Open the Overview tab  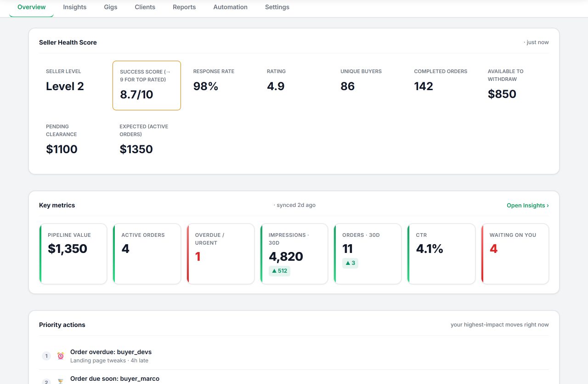coord(32,7)
